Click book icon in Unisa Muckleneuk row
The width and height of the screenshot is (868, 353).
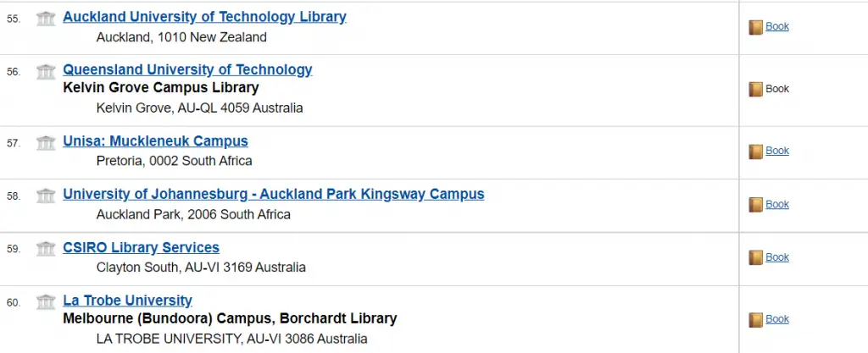pyautogui.click(x=755, y=152)
